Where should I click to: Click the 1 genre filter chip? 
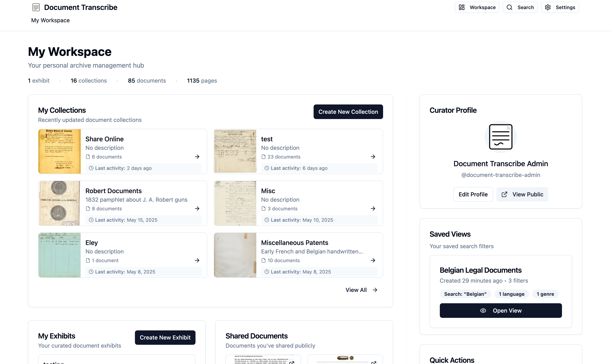tap(545, 294)
